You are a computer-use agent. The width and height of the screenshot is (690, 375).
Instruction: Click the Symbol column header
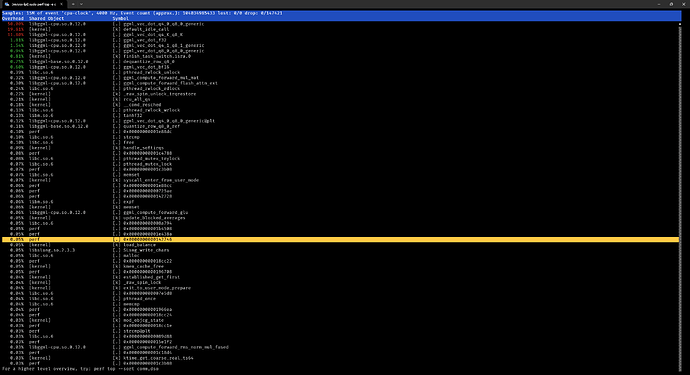coord(121,18)
